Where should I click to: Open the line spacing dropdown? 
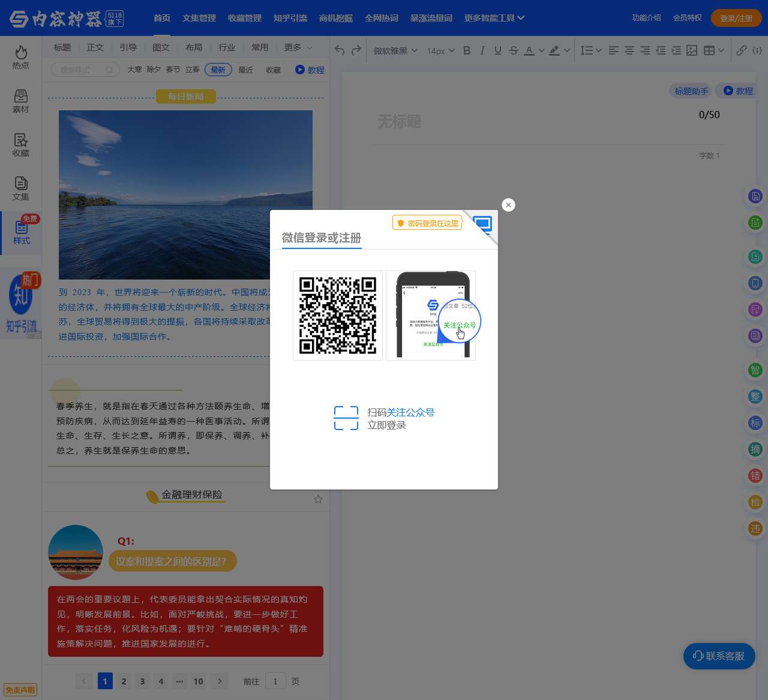click(591, 51)
